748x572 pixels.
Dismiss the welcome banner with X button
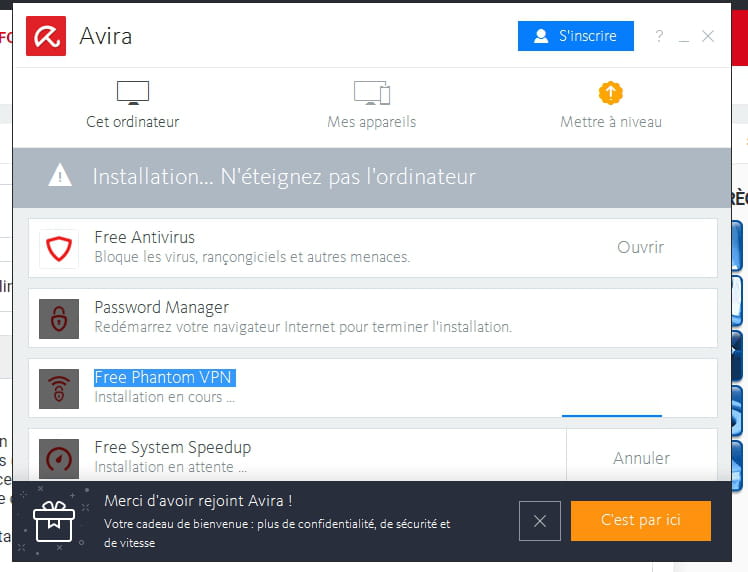point(540,521)
